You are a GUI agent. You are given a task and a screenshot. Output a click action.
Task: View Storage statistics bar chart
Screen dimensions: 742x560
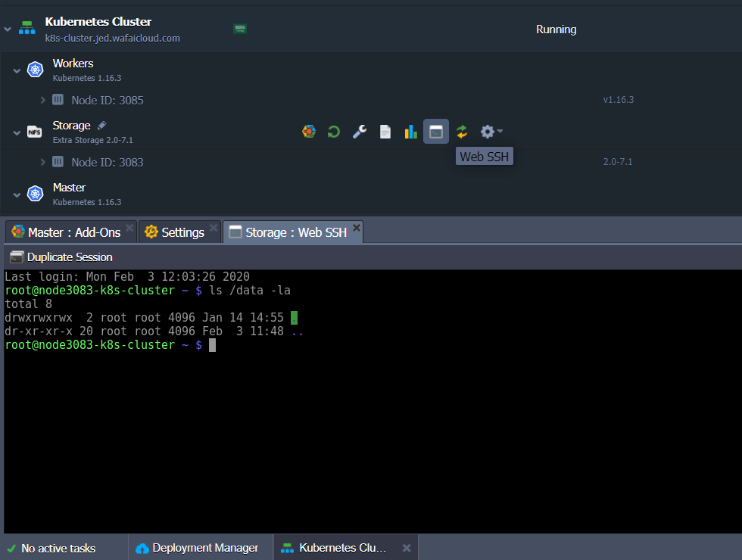[x=410, y=132]
